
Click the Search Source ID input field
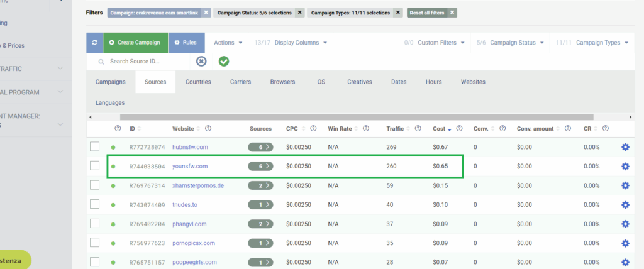point(147,62)
